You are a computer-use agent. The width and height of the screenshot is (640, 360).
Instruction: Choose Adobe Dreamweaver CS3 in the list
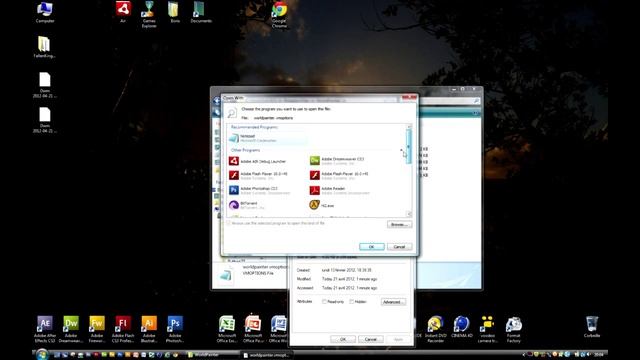[x=338, y=161]
